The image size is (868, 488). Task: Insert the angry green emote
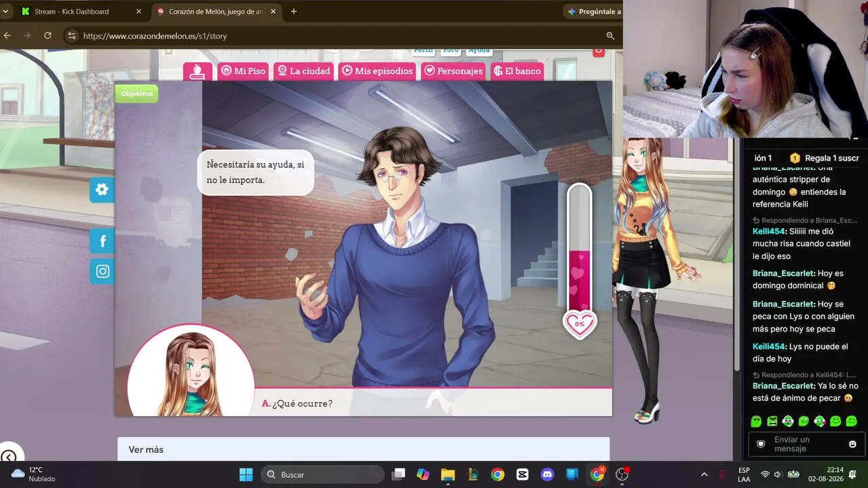point(772,422)
